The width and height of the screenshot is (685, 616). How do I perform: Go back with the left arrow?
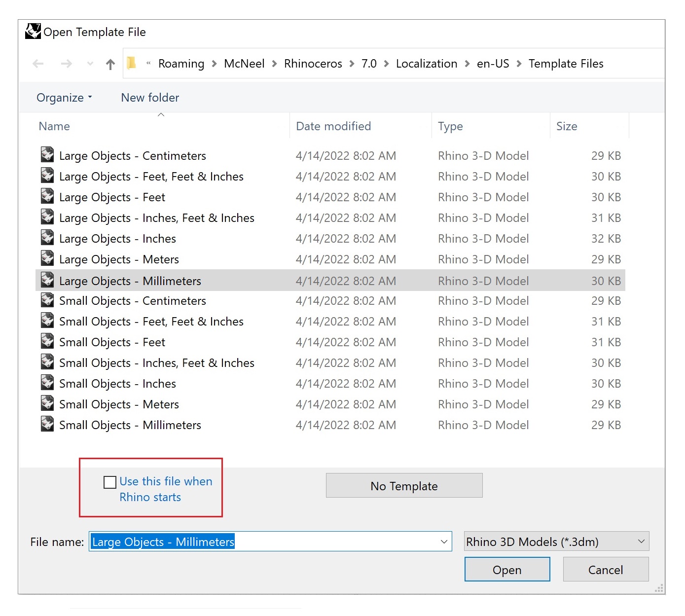tap(38, 64)
